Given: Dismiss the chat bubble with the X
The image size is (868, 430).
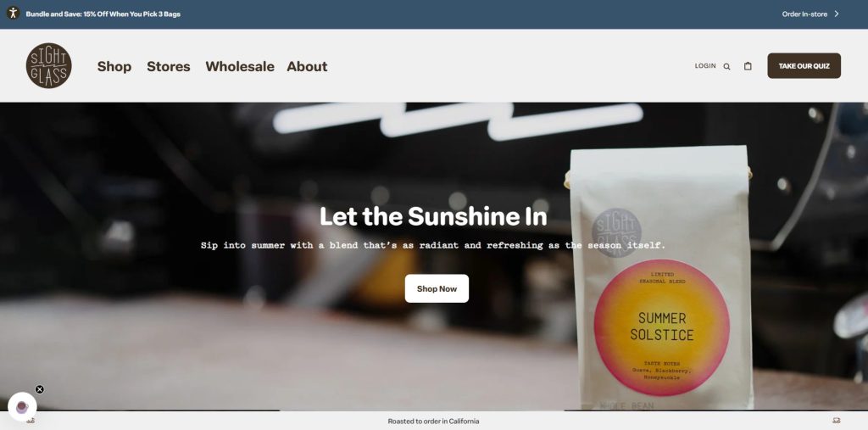Looking at the screenshot, I should (x=39, y=389).
